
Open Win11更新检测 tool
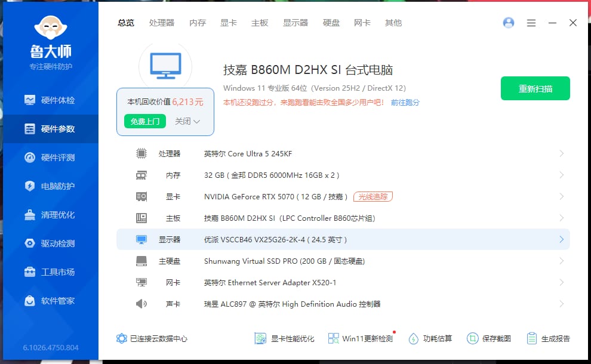click(x=361, y=338)
